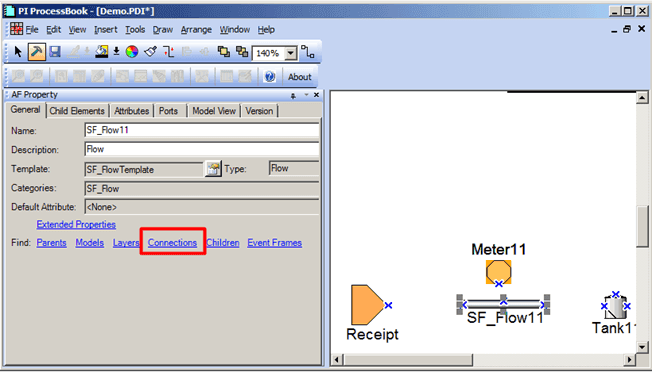The image size is (652, 372).
Task: Open the Tools menu
Action: click(x=135, y=30)
